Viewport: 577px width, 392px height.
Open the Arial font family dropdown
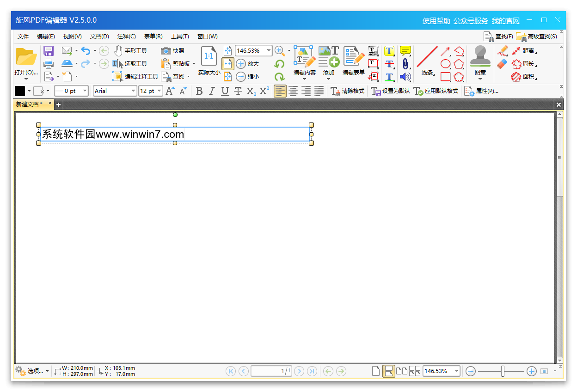(133, 91)
